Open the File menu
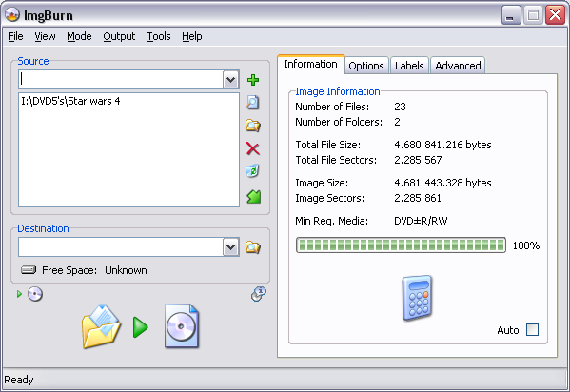The image size is (570, 392). pos(15,36)
